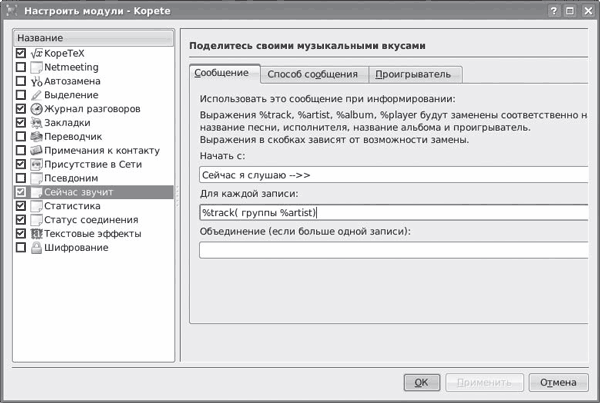Focus the Объединение empty input field

392,249
